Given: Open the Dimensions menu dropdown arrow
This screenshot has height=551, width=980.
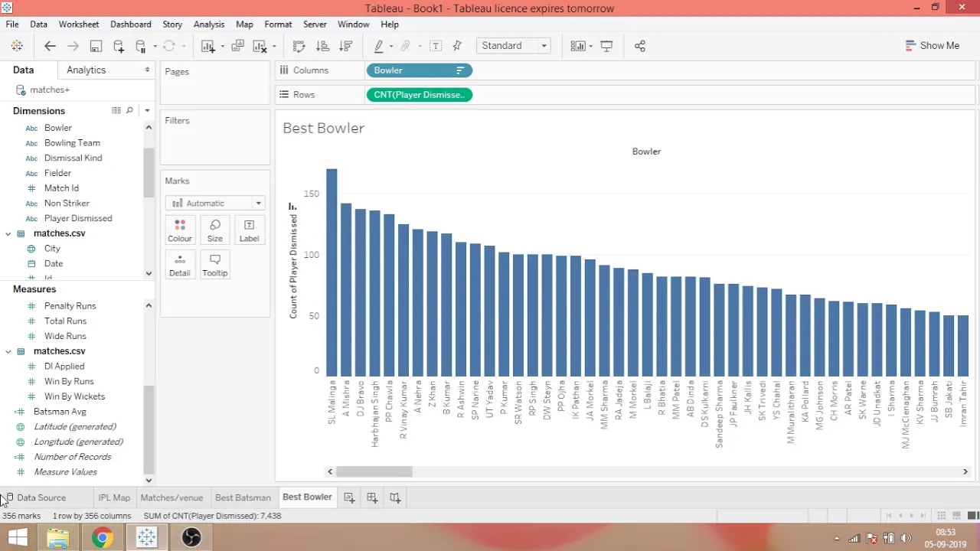Looking at the screenshot, I should (x=147, y=110).
